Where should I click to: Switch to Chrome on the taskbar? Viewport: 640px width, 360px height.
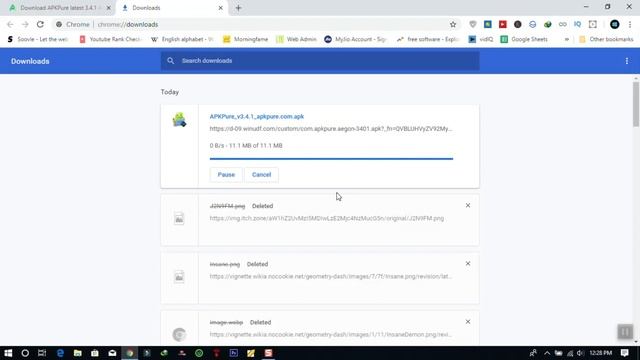130,353
